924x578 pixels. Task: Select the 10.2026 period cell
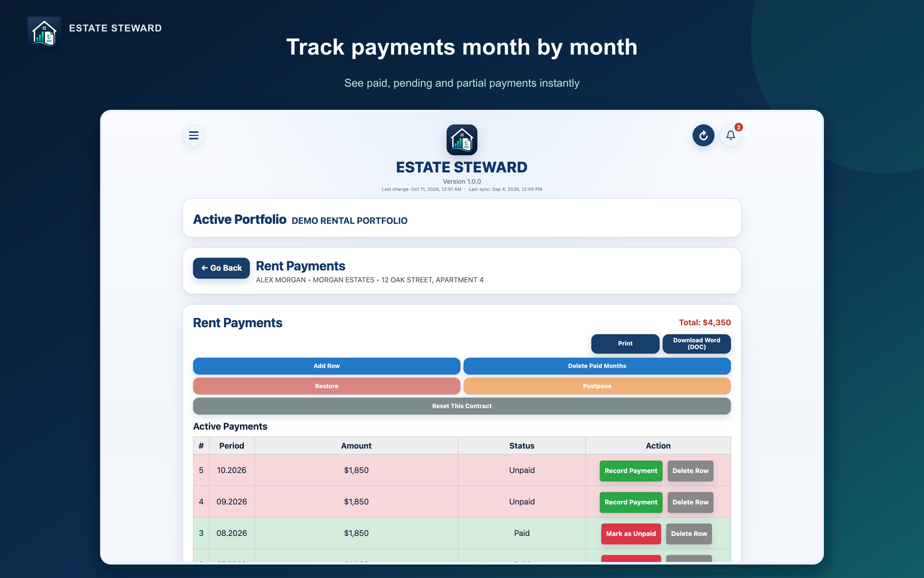[x=231, y=470]
